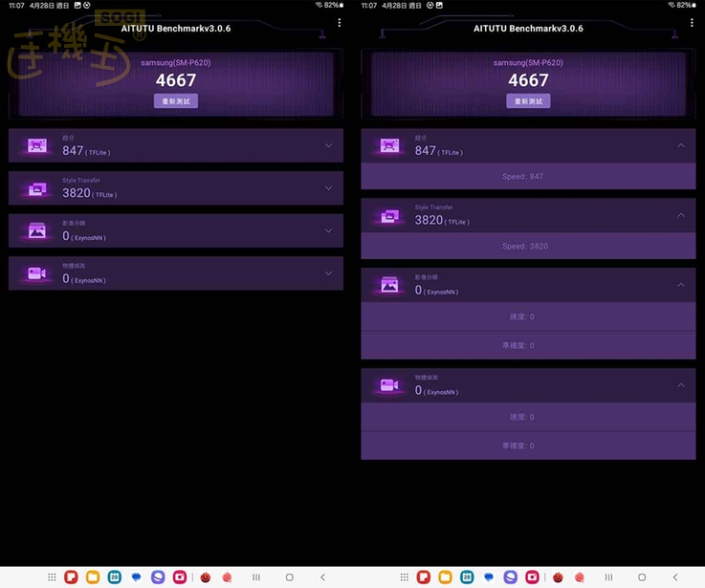Screen dimensions: 705x588
Task: Tap the back button in left taskbar
Action: pyautogui.click(x=322, y=577)
